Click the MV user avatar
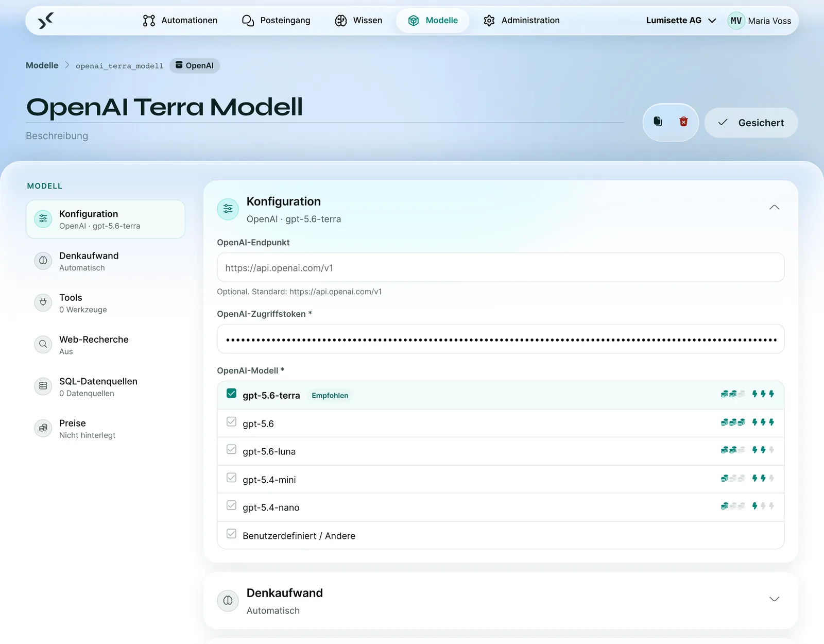 pyautogui.click(x=736, y=21)
